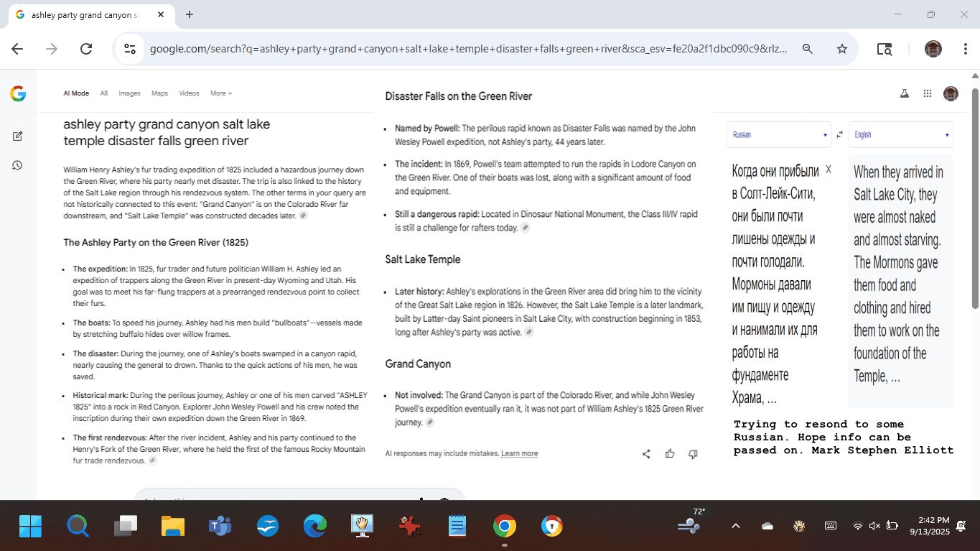Image resolution: width=980 pixels, height=551 pixels.
Task: Click the thumbs down feedback icon
Action: 693,454
